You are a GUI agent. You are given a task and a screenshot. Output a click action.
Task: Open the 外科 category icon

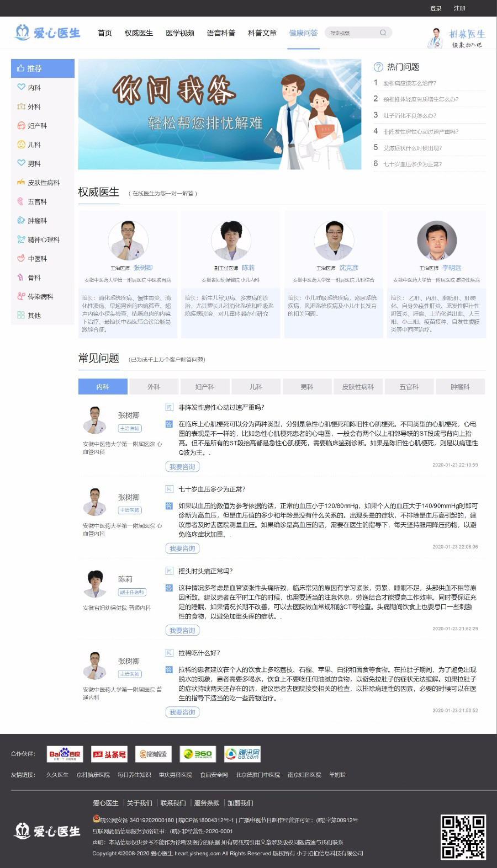pyautogui.click(x=21, y=106)
